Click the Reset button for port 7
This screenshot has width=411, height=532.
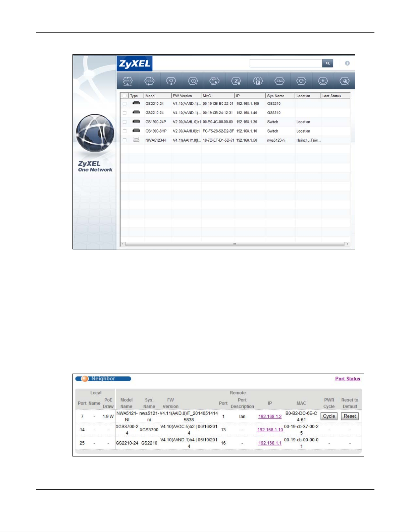[x=350, y=416]
